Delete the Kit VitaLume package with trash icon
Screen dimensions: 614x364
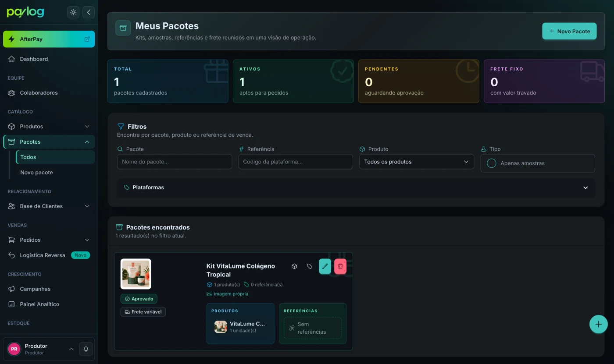[x=340, y=266]
